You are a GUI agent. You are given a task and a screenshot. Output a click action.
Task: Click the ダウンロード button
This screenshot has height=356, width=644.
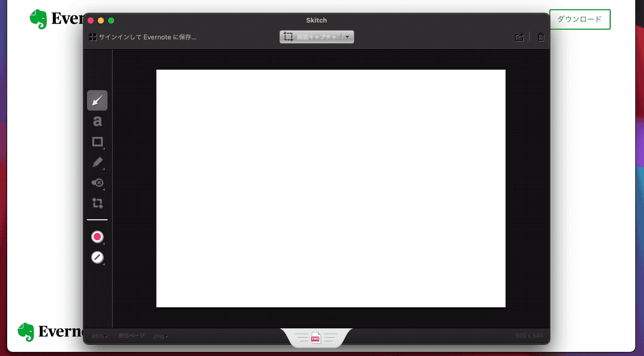click(x=579, y=19)
